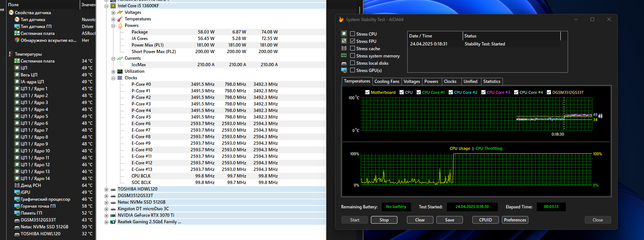Collapse the Currents node
This screenshot has height=240, width=644.
click(113, 58)
